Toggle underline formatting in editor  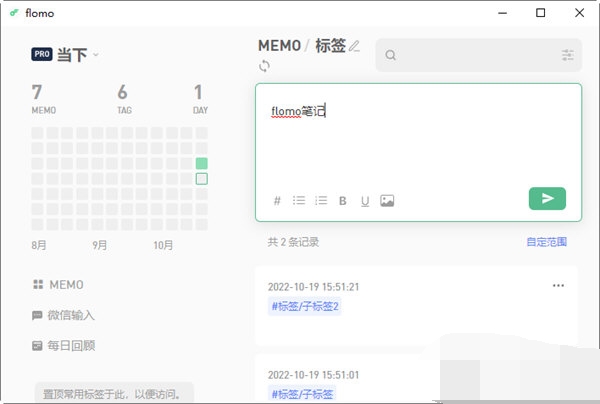[365, 200]
